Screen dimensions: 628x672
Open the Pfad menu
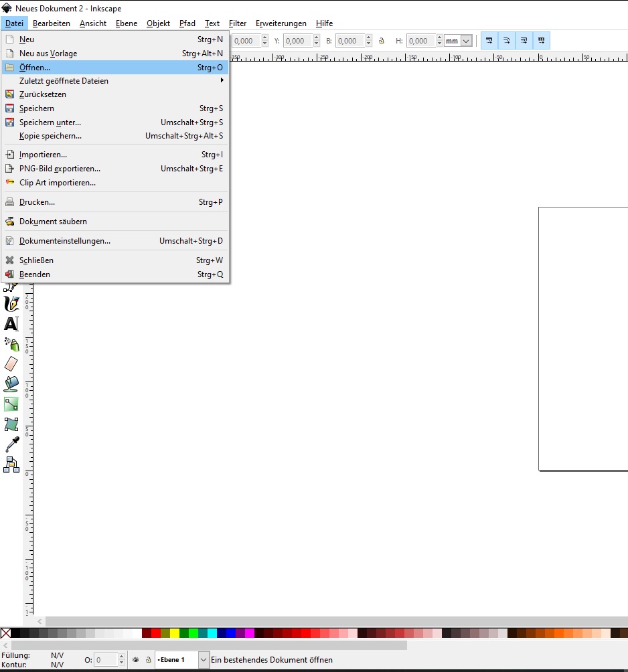point(187,23)
